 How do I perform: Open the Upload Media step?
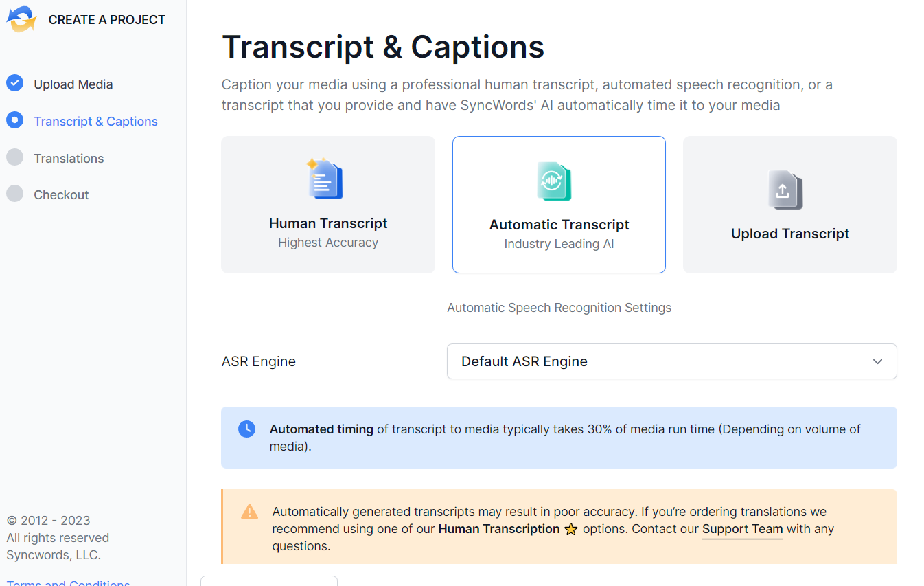(73, 84)
